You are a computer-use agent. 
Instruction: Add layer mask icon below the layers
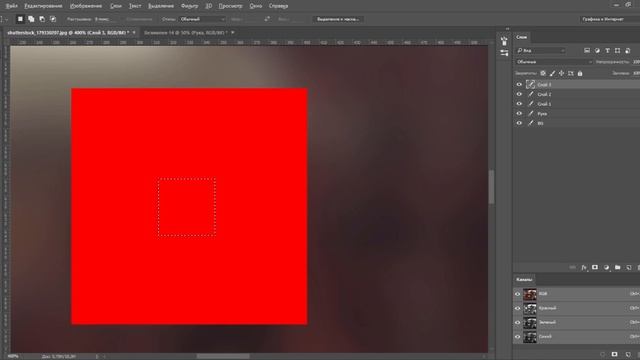click(x=595, y=267)
